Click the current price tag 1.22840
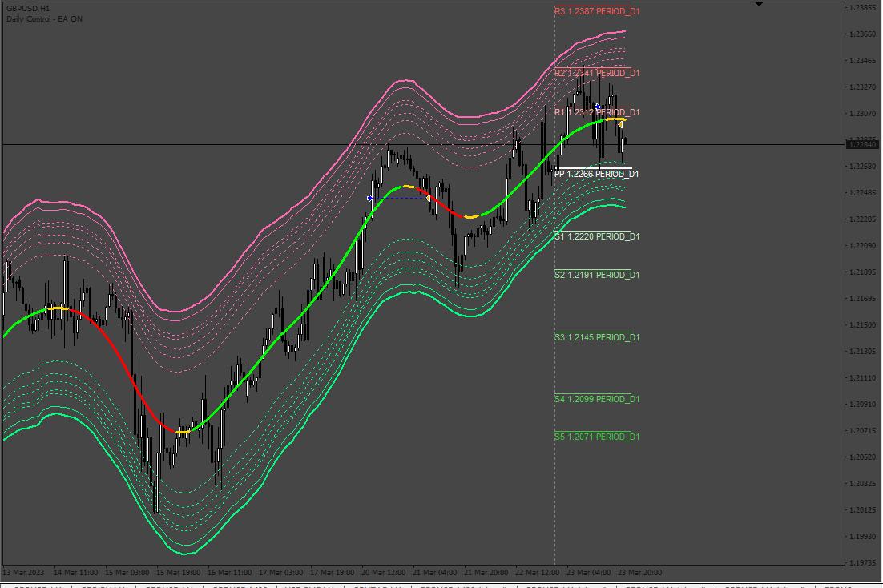 [x=863, y=145]
